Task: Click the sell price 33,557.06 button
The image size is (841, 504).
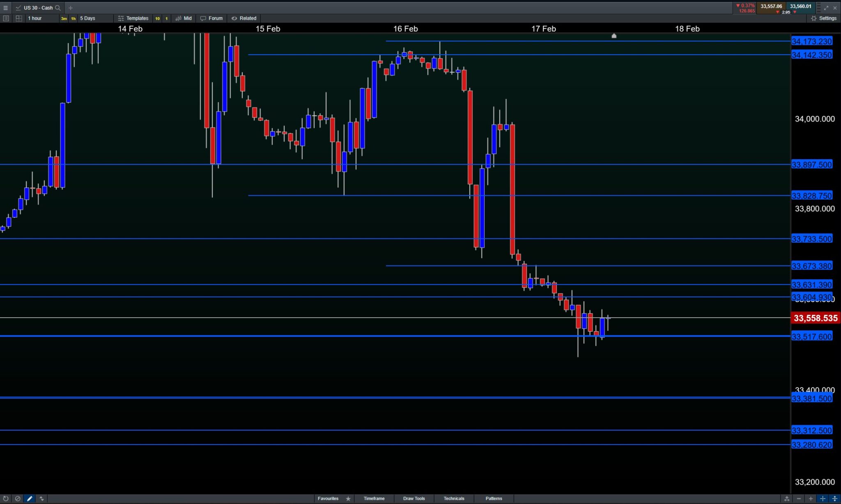Action: click(771, 6)
